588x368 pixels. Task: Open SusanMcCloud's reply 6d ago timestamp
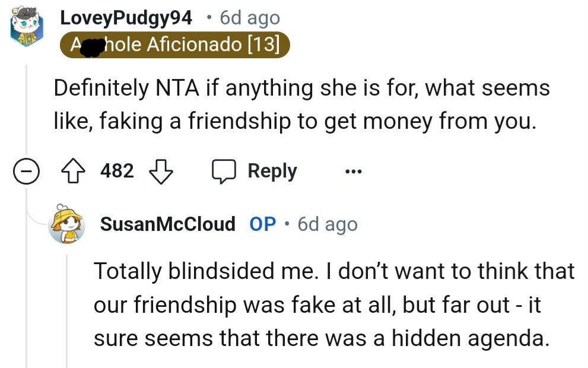(x=328, y=224)
